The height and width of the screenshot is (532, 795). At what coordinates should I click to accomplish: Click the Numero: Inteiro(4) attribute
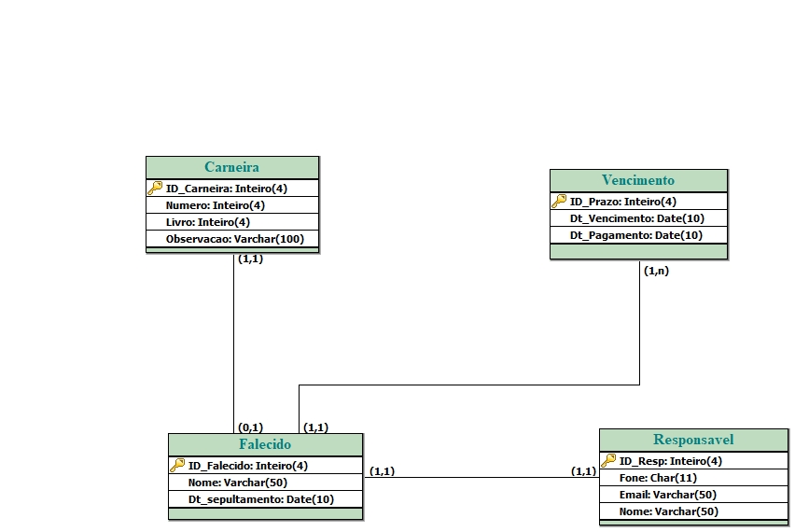tap(216, 205)
